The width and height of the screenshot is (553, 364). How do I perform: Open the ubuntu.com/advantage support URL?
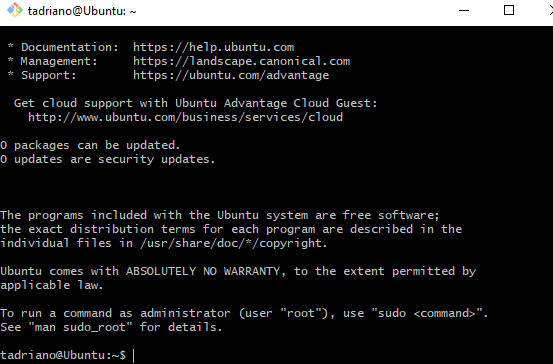tap(231, 75)
